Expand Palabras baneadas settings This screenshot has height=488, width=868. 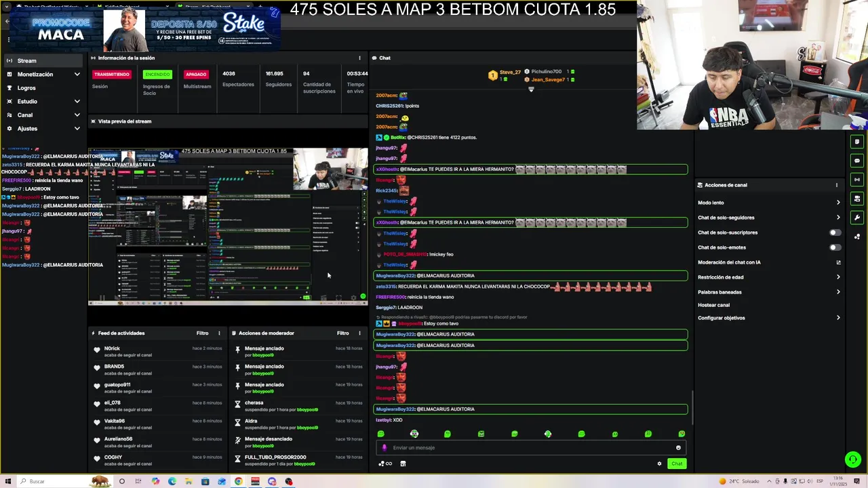tap(838, 292)
